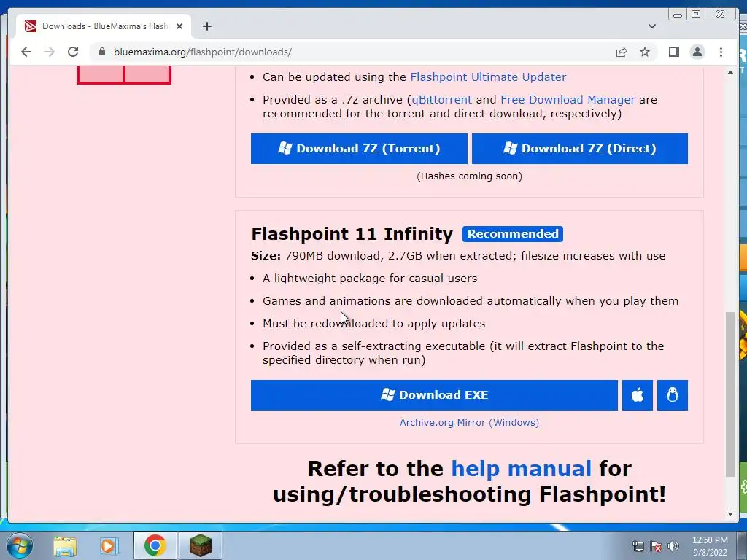Bookmark this page with the star icon
Image resolution: width=747 pixels, height=560 pixels.
(x=645, y=52)
